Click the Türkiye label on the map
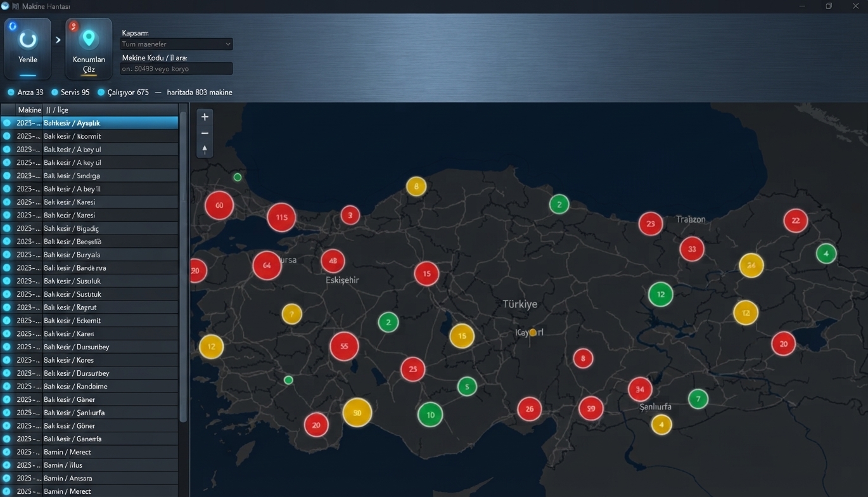This screenshot has width=868, height=497. (520, 304)
